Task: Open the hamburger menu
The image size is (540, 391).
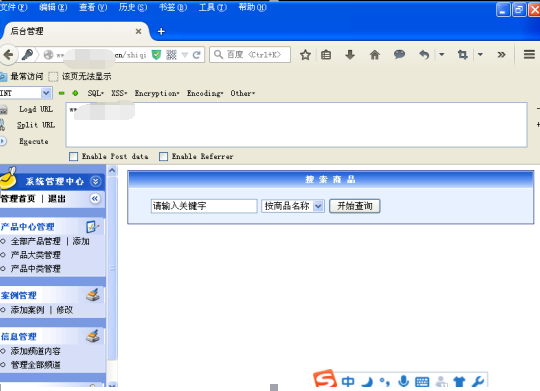Action: point(529,54)
